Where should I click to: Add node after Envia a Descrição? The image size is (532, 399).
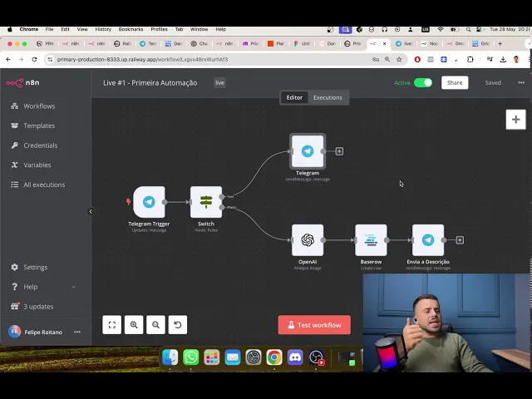point(460,240)
